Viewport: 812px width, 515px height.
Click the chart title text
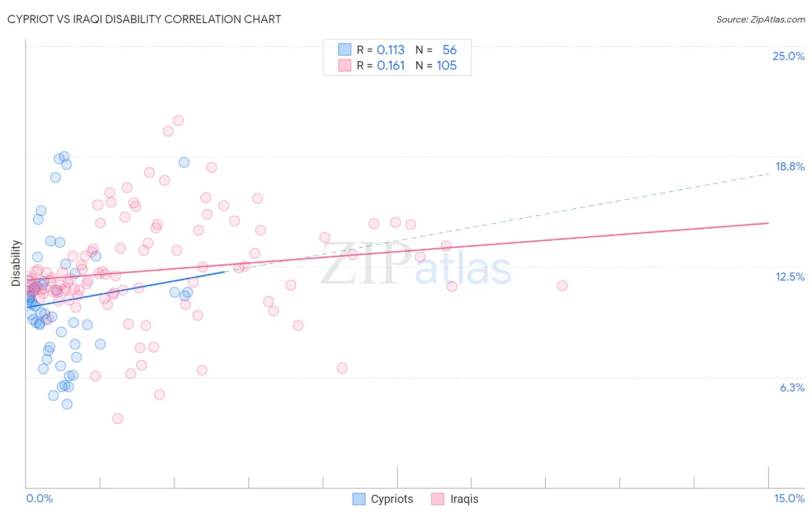click(144, 19)
